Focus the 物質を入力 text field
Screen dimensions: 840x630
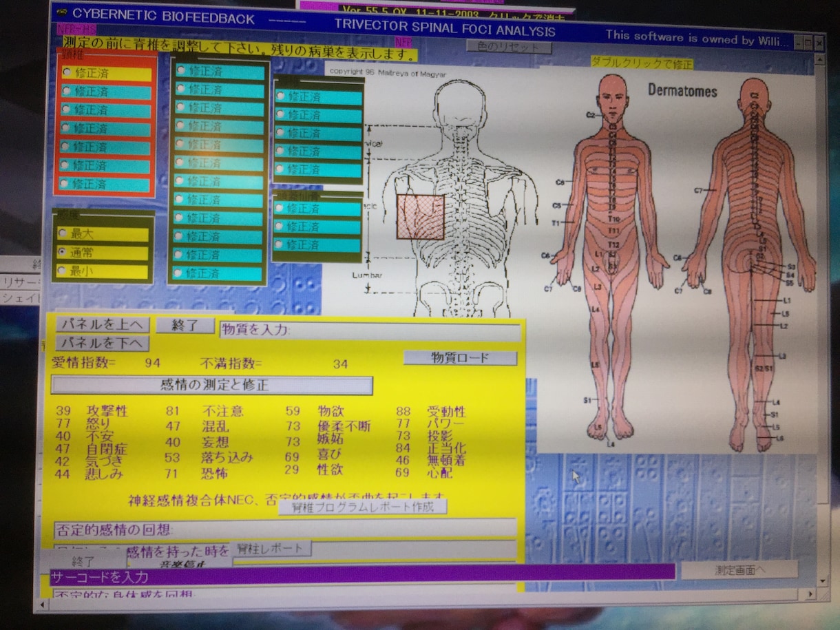[x=370, y=332]
